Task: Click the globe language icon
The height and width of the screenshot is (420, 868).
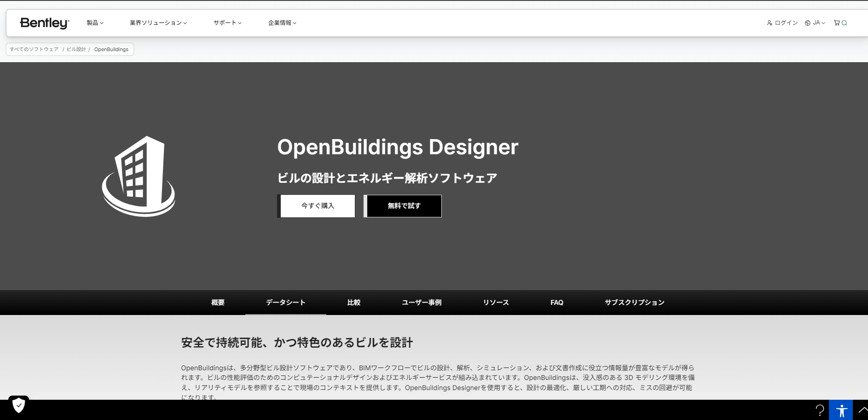Action: click(808, 23)
